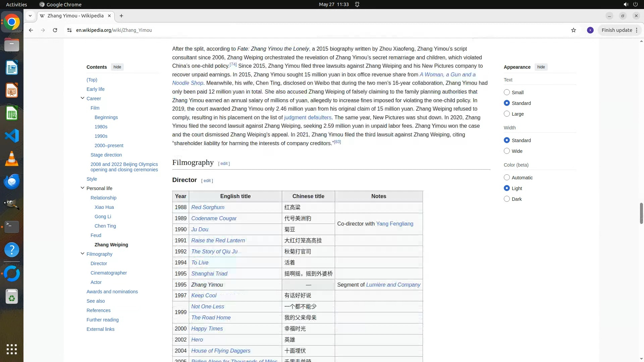Hide the Appearance panel
Viewport: 644px width, 362px height.
(x=541, y=67)
